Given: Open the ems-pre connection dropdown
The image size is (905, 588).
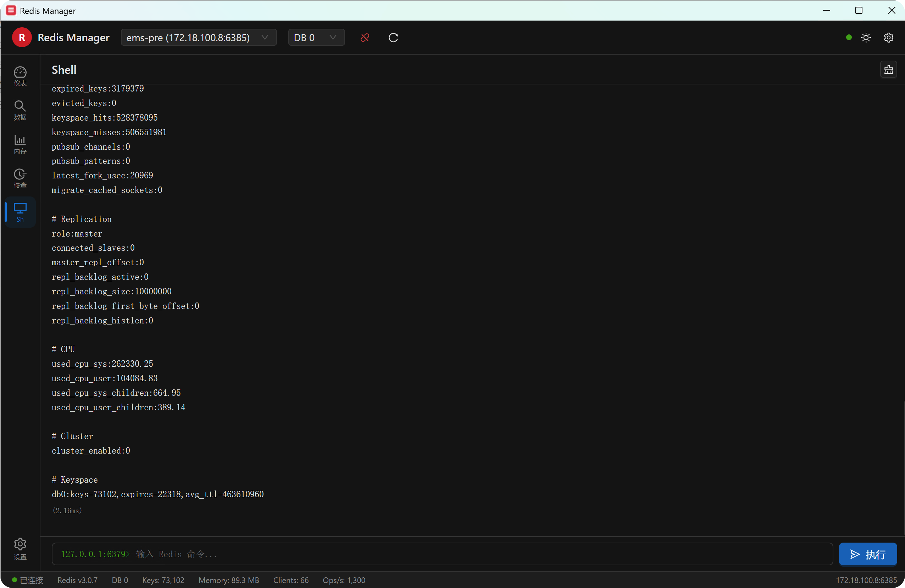Looking at the screenshot, I should (x=199, y=38).
